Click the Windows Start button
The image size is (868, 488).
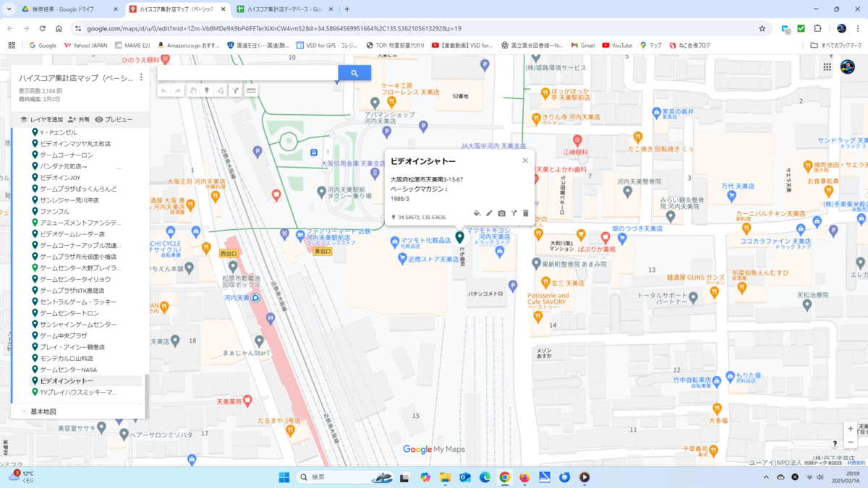(284, 477)
